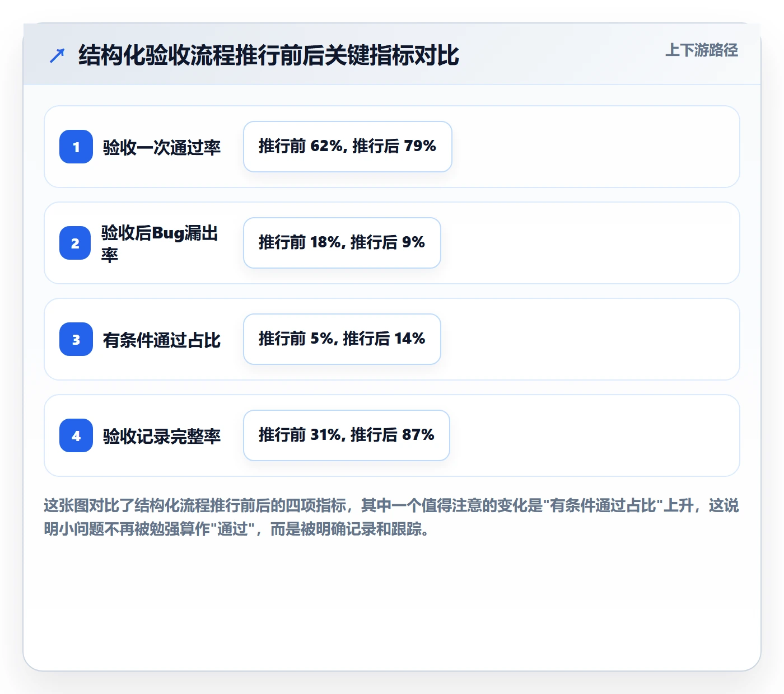Select the 推行前 31%, 推行后 87% value box

point(347,435)
